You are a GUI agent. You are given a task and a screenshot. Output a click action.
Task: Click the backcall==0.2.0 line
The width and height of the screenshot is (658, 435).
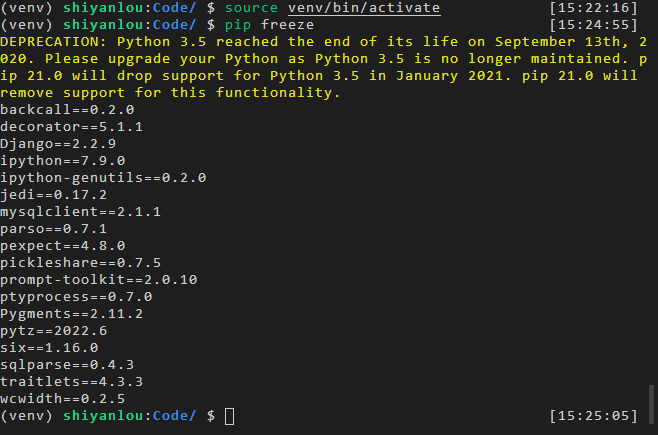point(67,109)
